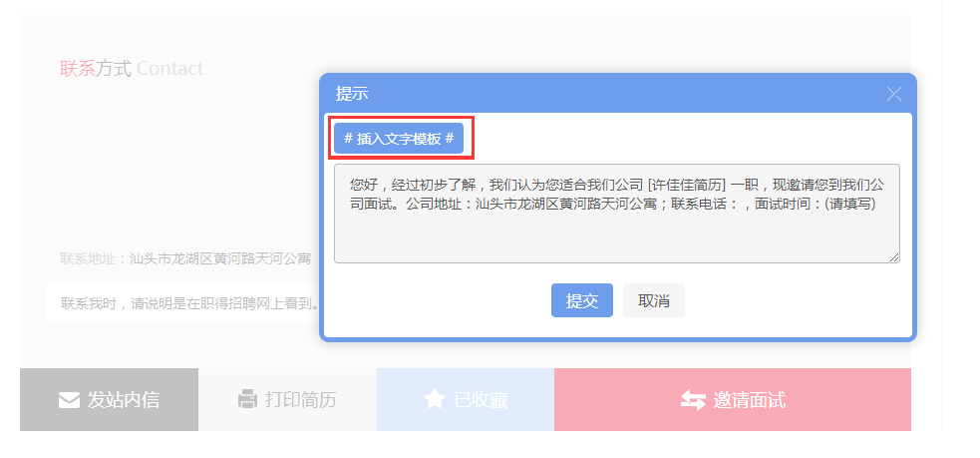The image size is (980, 458).
Task: Open 邀请面试 via its text label
Action: click(750, 400)
